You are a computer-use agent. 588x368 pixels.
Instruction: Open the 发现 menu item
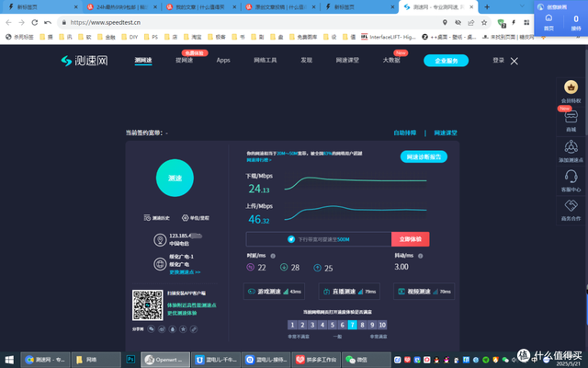coord(306,60)
